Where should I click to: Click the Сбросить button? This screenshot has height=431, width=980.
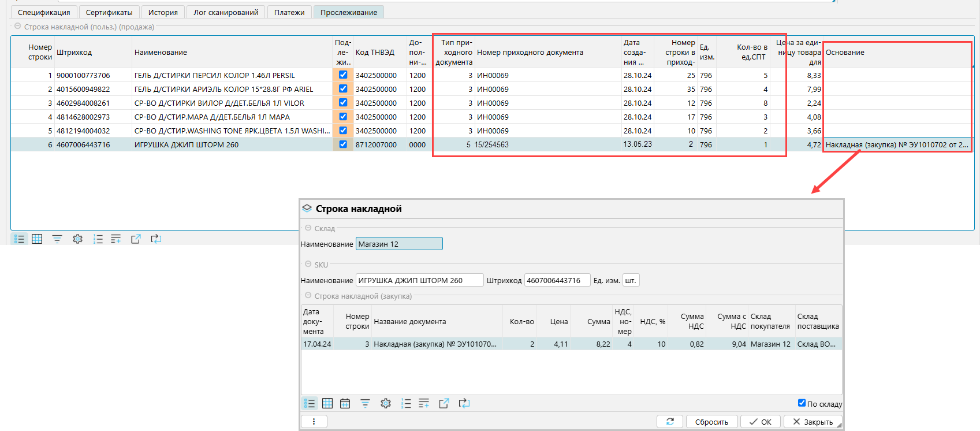click(x=711, y=422)
